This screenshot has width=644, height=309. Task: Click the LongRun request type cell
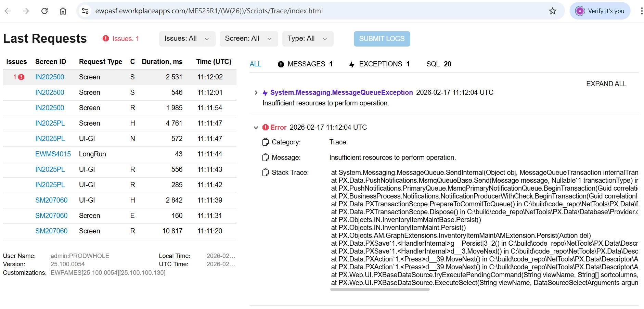[92, 154]
